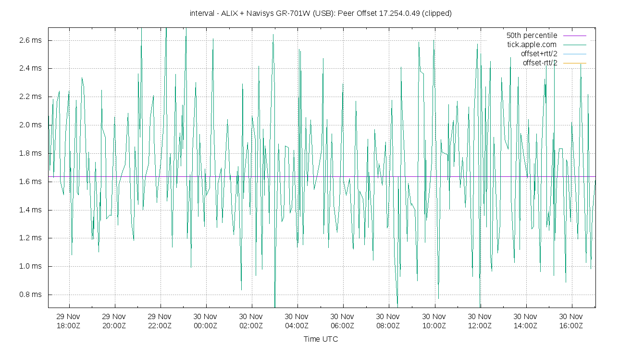644x346 pixels.
Task: Select the 'tick.apple.com' legend label
Action: (x=532, y=45)
